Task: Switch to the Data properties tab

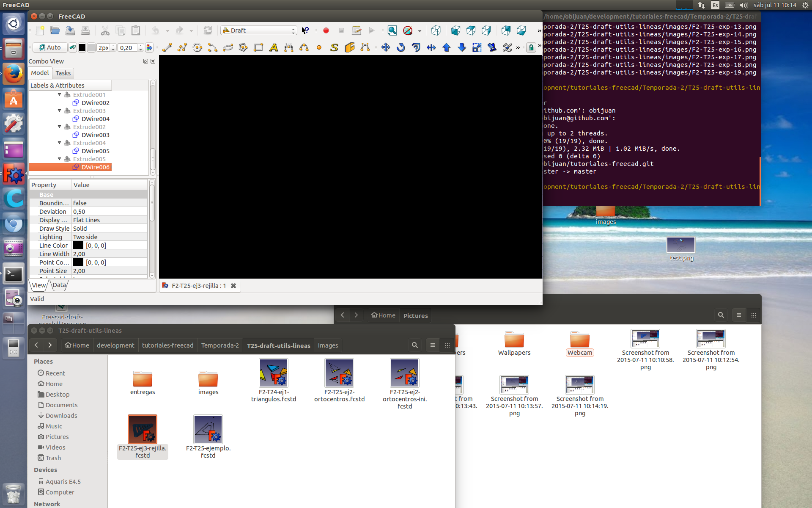Action: pos(59,285)
